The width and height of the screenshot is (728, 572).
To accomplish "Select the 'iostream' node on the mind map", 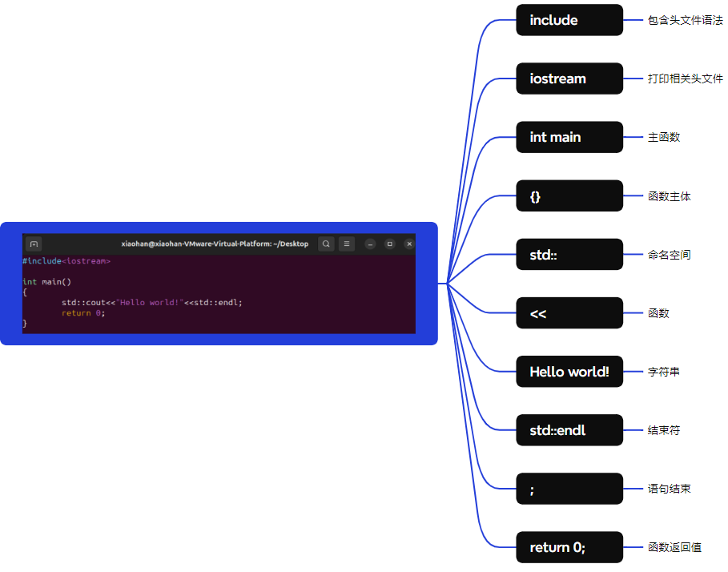I will pyautogui.click(x=569, y=79).
